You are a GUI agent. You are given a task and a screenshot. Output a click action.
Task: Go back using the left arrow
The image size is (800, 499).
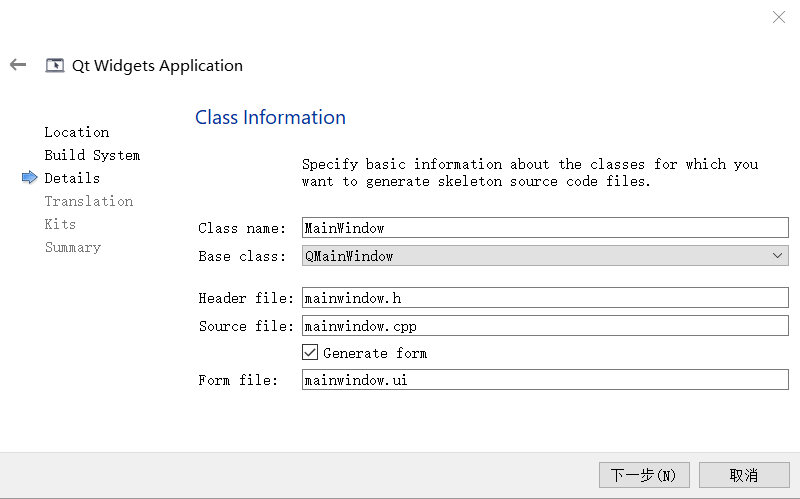click(18, 65)
